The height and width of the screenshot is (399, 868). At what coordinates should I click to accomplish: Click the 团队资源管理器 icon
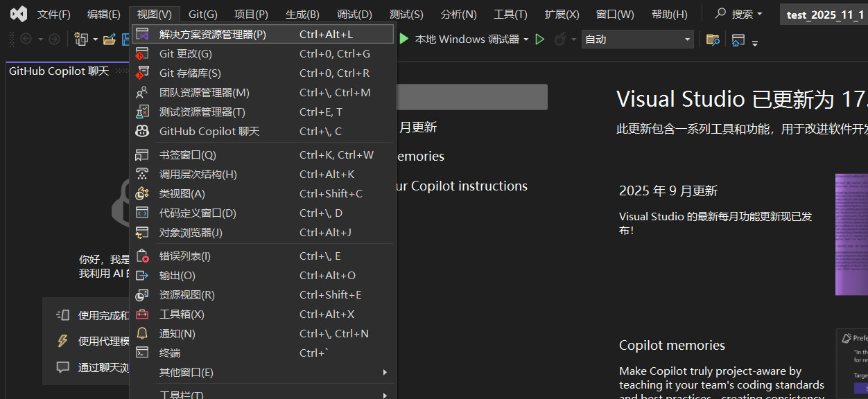point(142,92)
